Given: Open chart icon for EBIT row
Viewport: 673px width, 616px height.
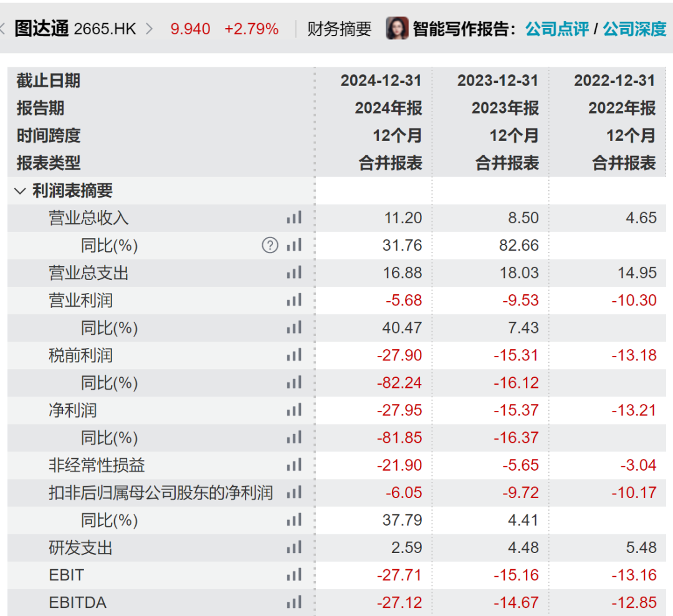Looking at the screenshot, I should tap(294, 575).
